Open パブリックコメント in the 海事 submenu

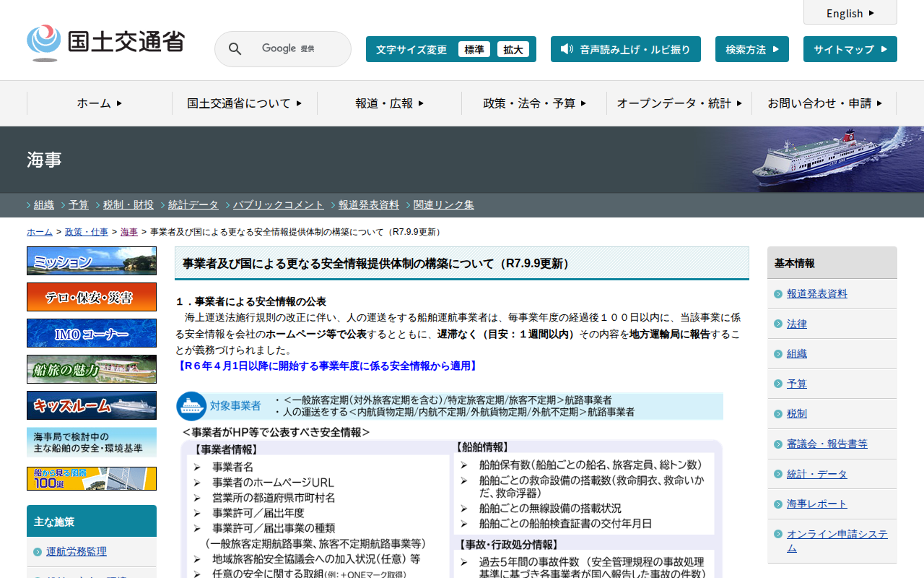pyautogui.click(x=279, y=204)
